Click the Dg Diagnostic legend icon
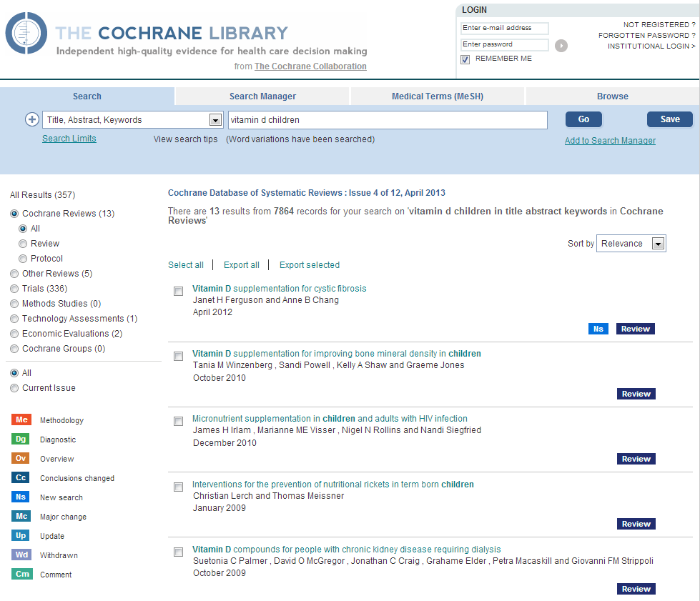700x601 pixels. pos(21,439)
